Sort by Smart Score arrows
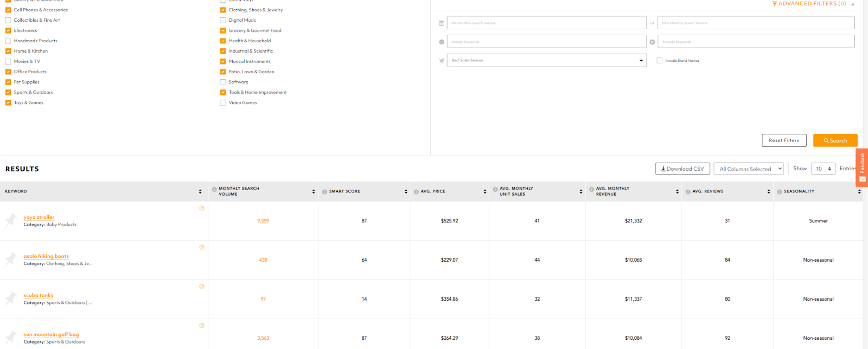 406,191
